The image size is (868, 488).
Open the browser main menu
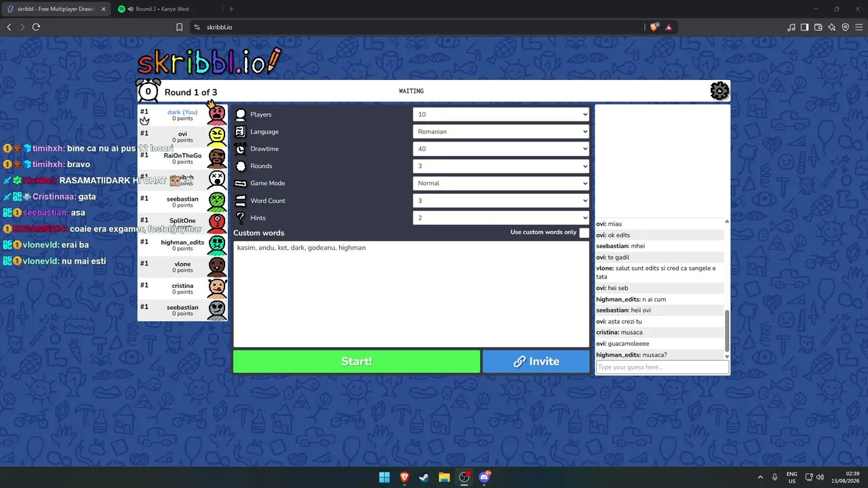859,27
